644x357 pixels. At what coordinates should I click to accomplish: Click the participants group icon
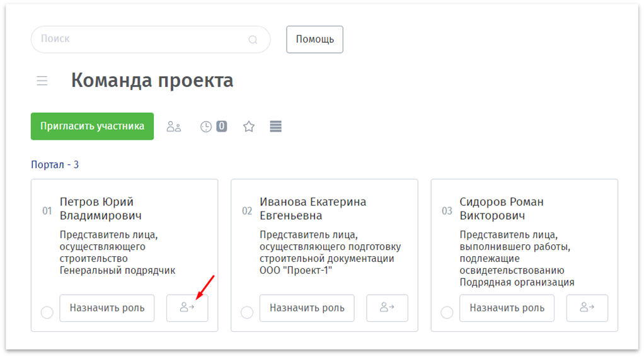pos(173,127)
